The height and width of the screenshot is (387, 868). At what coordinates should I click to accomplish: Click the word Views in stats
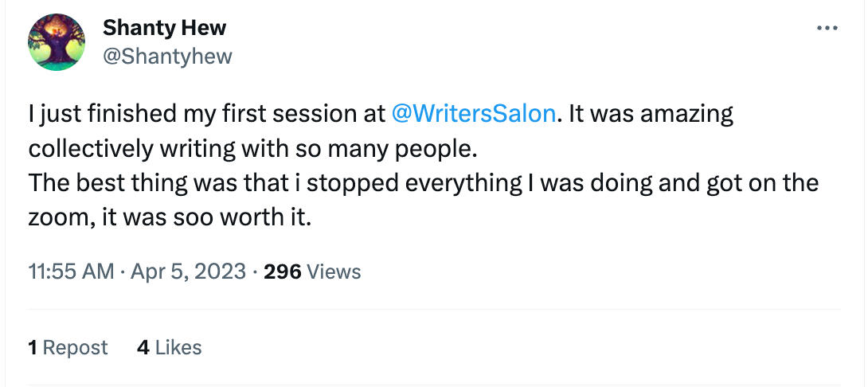pyautogui.click(x=334, y=272)
